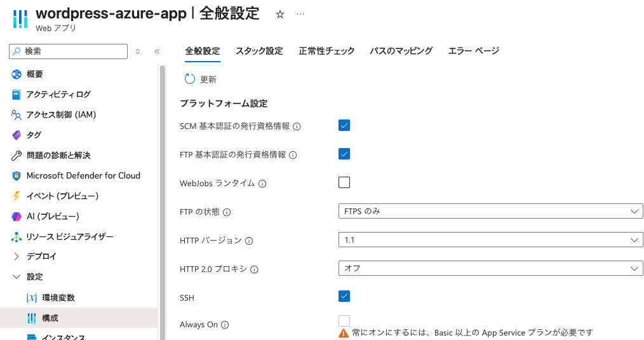The image size is (644, 340).
Task: Enable the WebJobs ランタイム checkbox
Action: [344, 182]
